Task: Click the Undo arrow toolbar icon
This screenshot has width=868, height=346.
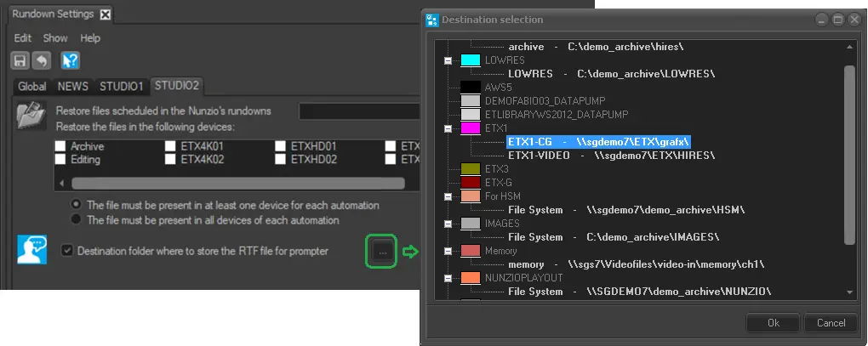Action: (41, 60)
